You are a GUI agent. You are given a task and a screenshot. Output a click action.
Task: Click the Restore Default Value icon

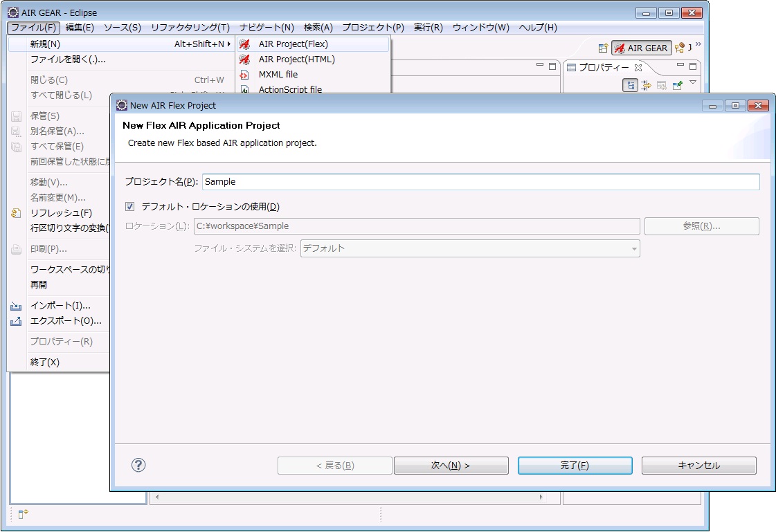pyautogui.click(x=662, y=85)
